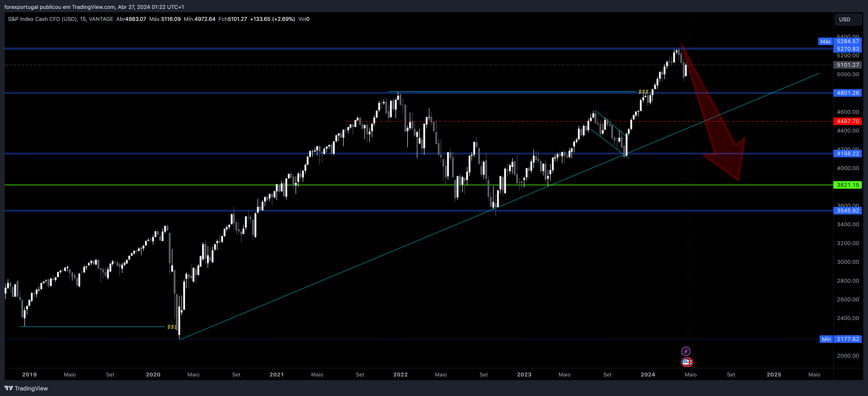Viewport: 868px width, 396px height.
Task: Open the USD currency selector
Action: pos(848,19)
